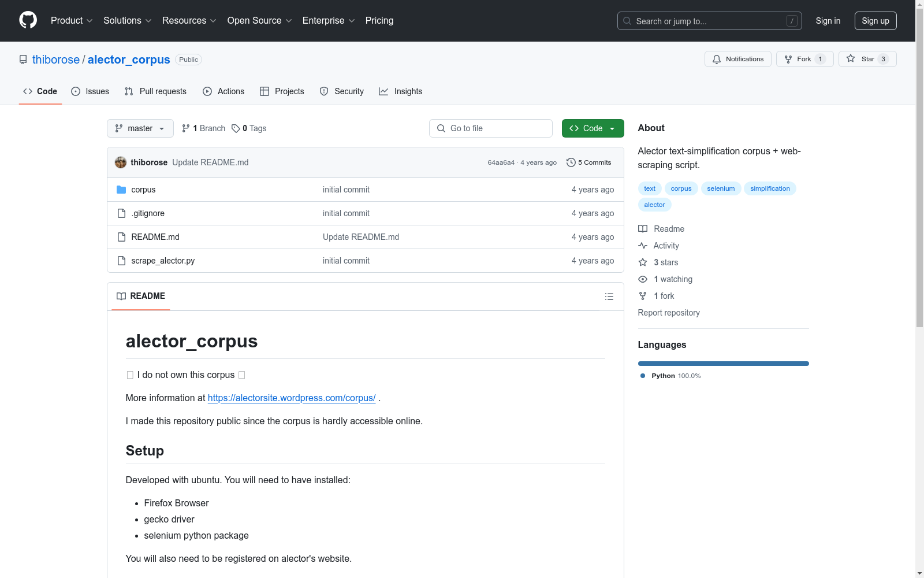Image resolution: width=924 pixels, height=578 pixels.
Task: Open the corpus topic tag in About
Action: pos(681,188)
